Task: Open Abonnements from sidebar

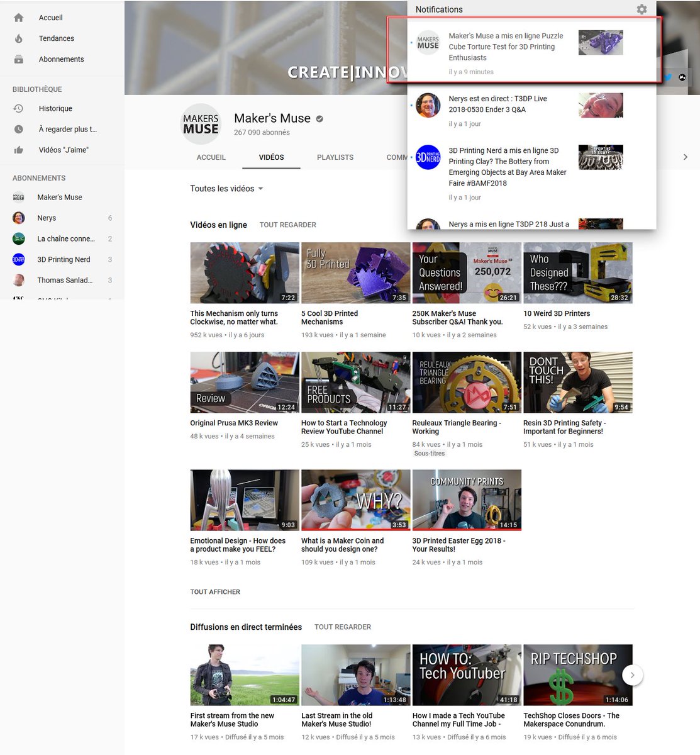Action: click(x=62, y=59)
